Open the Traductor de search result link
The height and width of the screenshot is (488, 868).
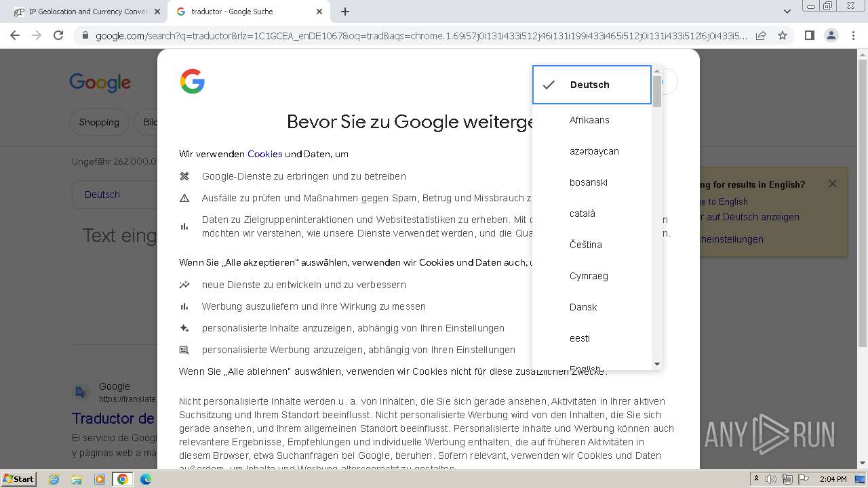point(114,418)
